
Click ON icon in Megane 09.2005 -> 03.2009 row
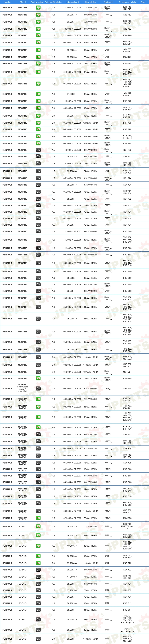(38, 365)
